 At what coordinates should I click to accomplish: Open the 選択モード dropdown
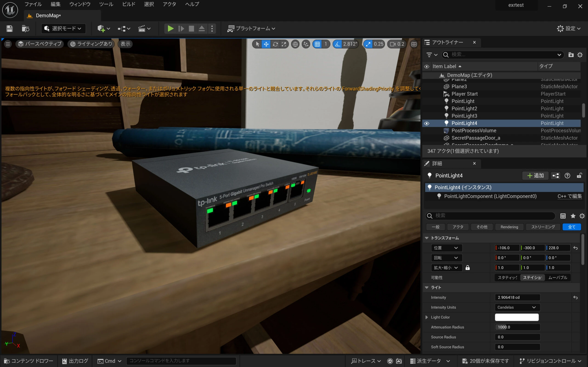63,29
